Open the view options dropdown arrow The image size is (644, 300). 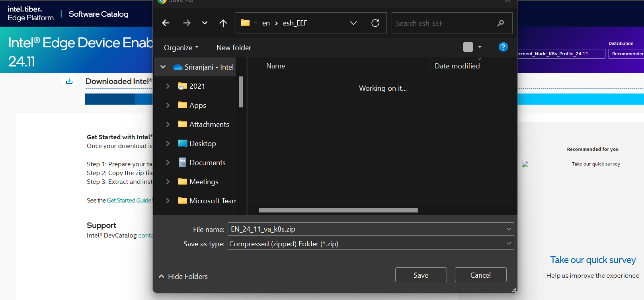pyautogui.click(x=480, y=47)
